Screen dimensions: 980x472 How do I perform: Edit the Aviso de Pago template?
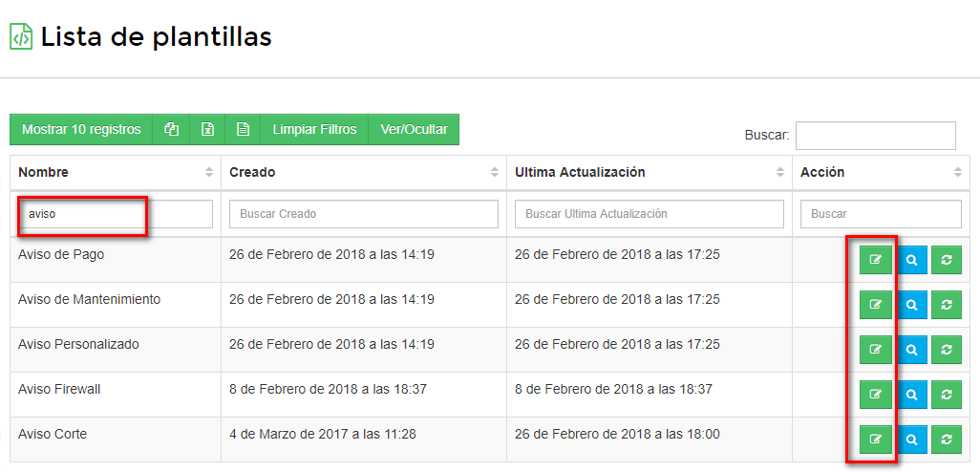click(876, 260)
